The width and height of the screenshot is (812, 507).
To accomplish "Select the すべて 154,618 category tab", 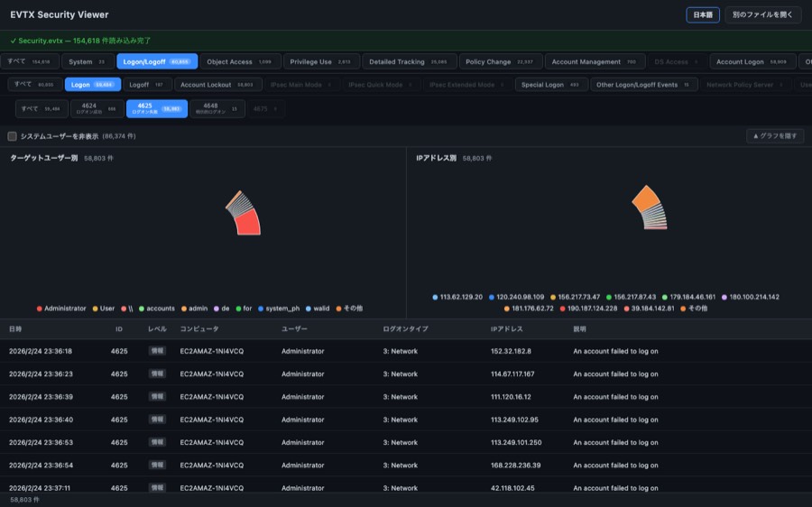I will click(30, 61).
